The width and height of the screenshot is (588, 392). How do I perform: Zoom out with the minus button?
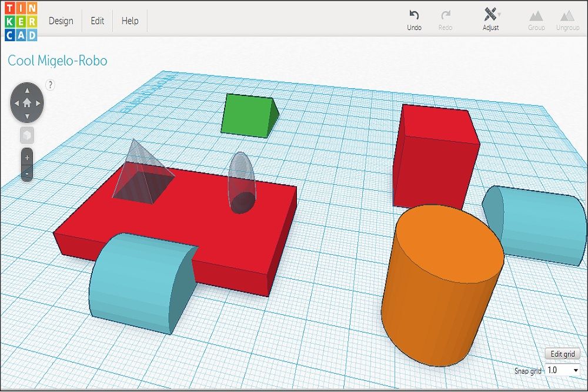pos(27,174)
